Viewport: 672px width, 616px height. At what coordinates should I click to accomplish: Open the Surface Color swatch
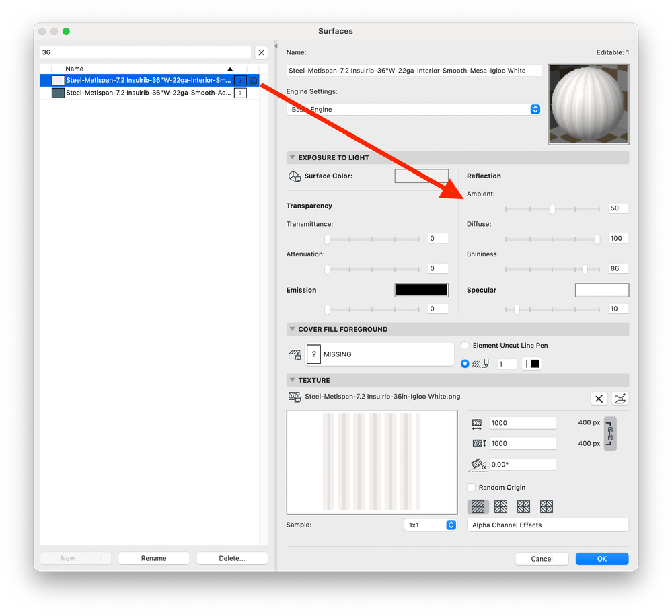[421, 176]
